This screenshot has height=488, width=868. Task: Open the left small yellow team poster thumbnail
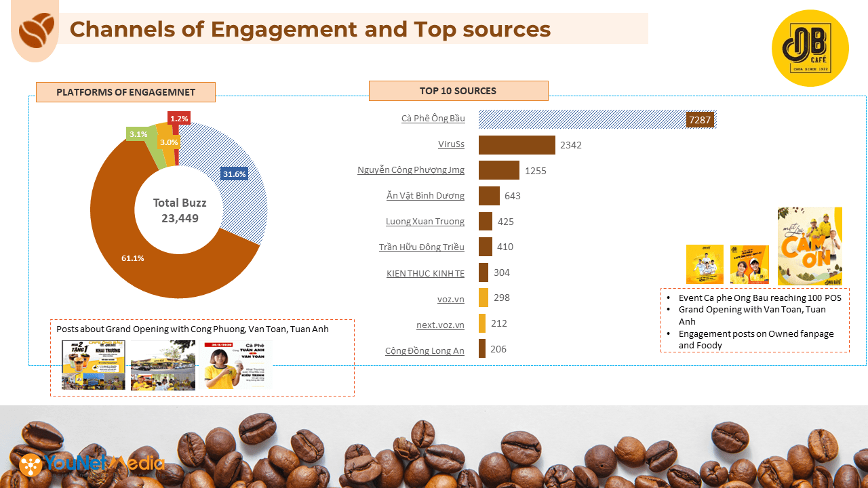(x=705, y=264)
